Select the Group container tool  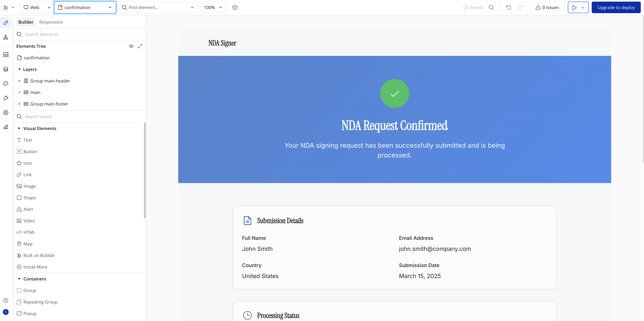click(27, 290)
